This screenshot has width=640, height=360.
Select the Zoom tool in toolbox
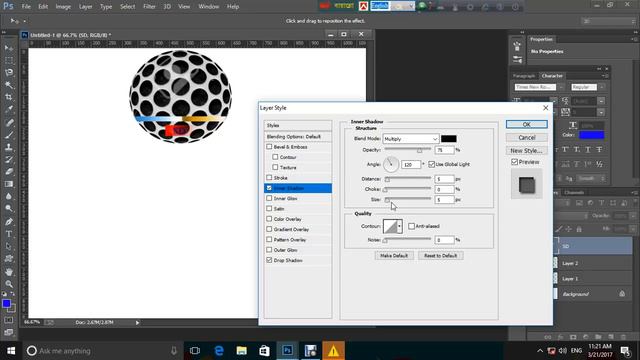[x=9, y=284]
